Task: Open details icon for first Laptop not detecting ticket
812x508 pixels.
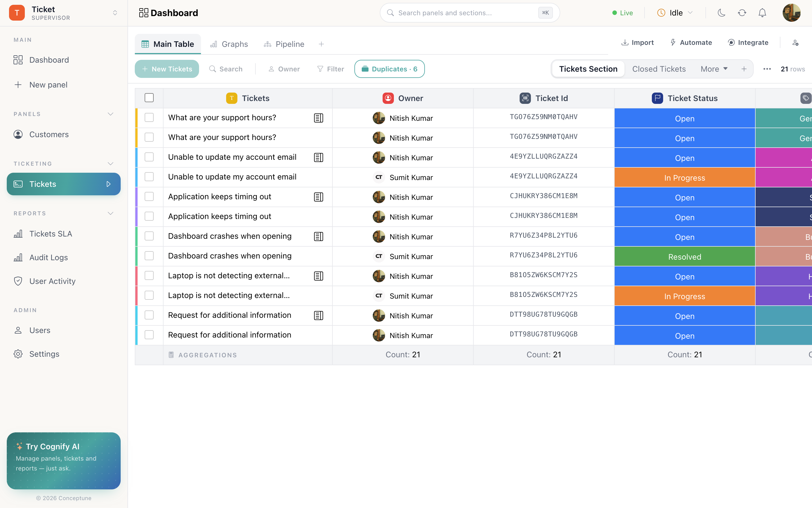Action: pyautogui.click(x=318, y=276)
